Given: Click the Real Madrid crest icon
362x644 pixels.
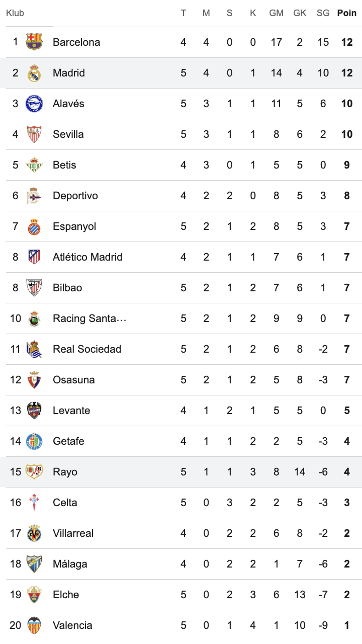Looking at the screenshot, I should [x=34, y=73].
